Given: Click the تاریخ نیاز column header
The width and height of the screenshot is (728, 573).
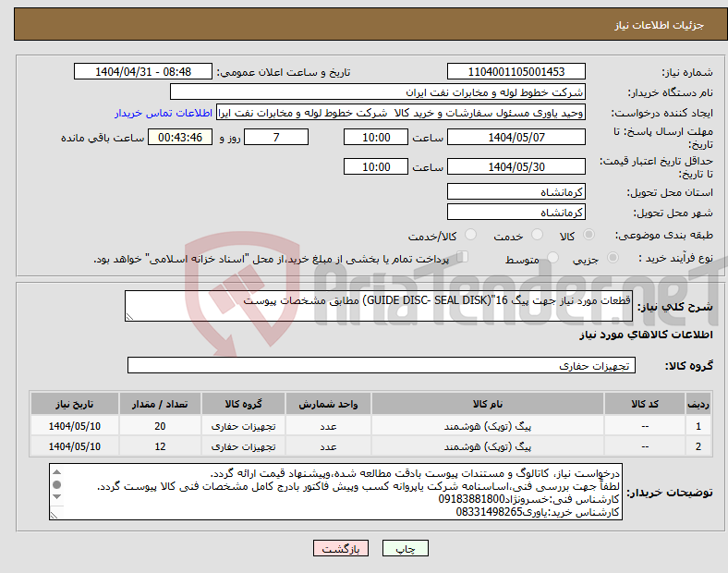Looking at the screenshot, I should click(x=74, y=404).
